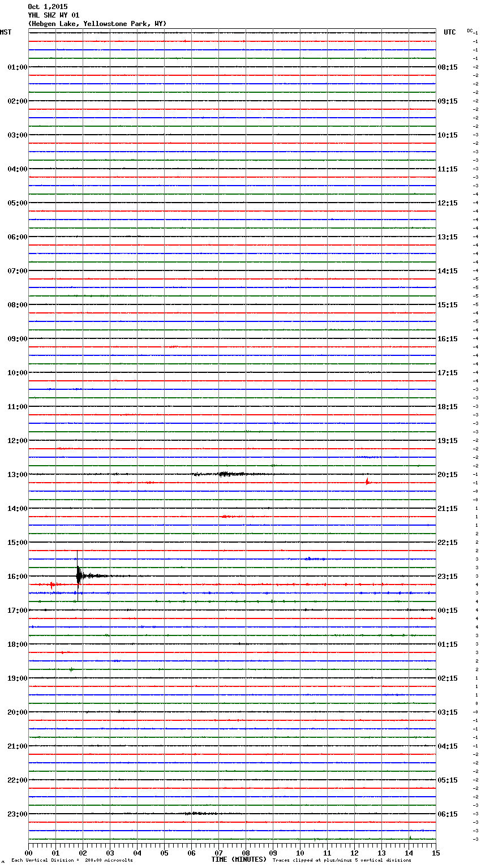The image size is (481, 868).
Task: Click minute 08 on the bottom axis
Action: (x=246, y=852)
